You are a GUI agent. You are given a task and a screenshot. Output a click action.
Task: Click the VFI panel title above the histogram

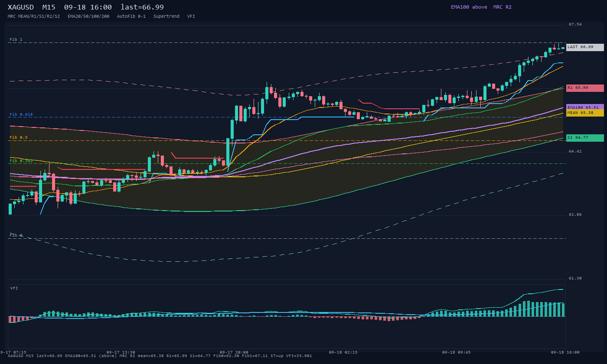(x=14, y=288)
